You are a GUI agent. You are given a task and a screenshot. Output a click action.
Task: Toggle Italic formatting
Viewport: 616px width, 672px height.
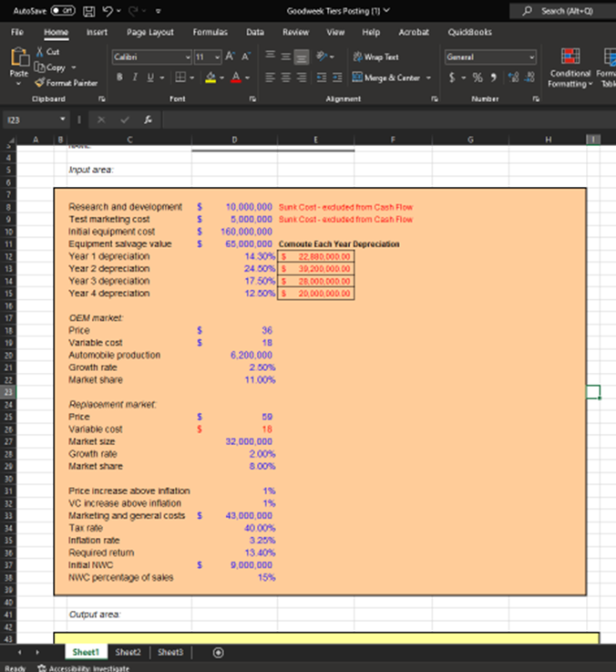[135, 78]
